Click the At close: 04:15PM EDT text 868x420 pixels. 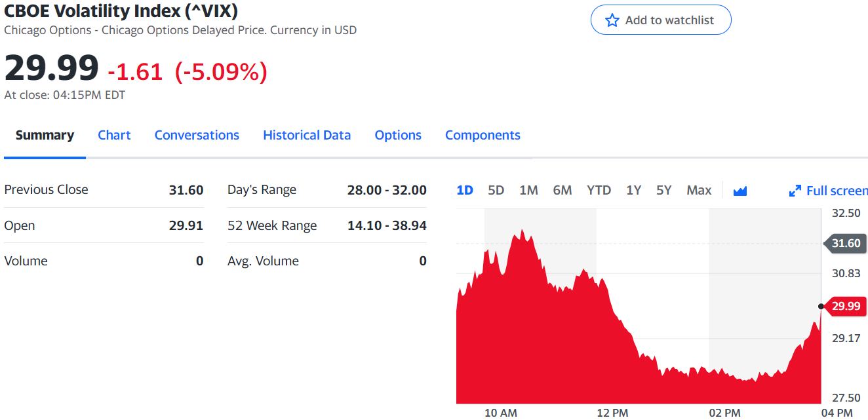(64, 95)
